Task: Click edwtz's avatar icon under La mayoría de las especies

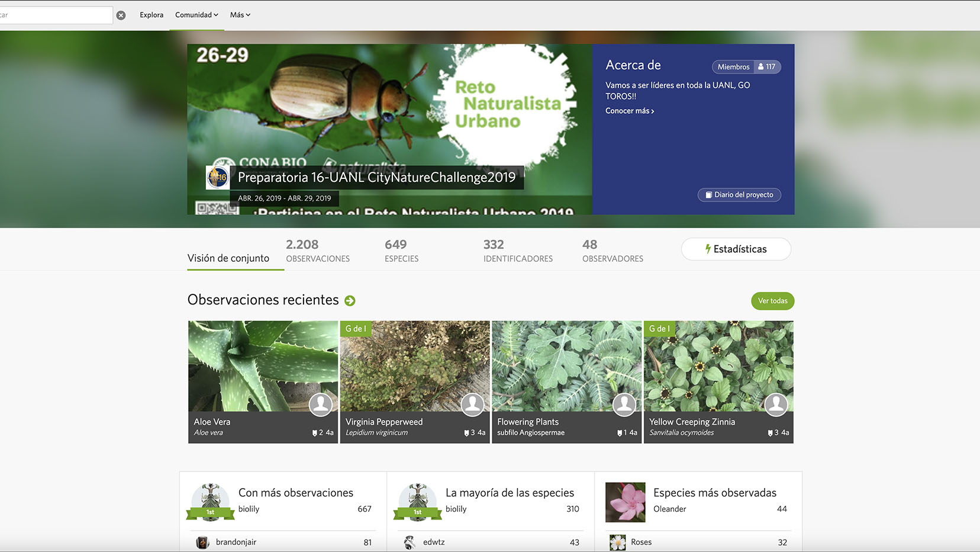Action: (x=409, y=542)
